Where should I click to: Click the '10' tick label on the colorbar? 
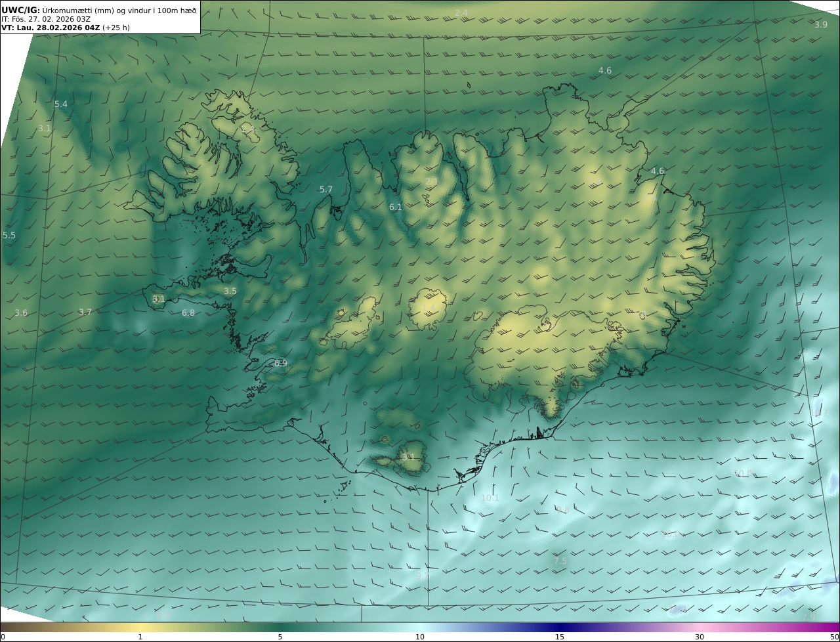coord(420,637)
